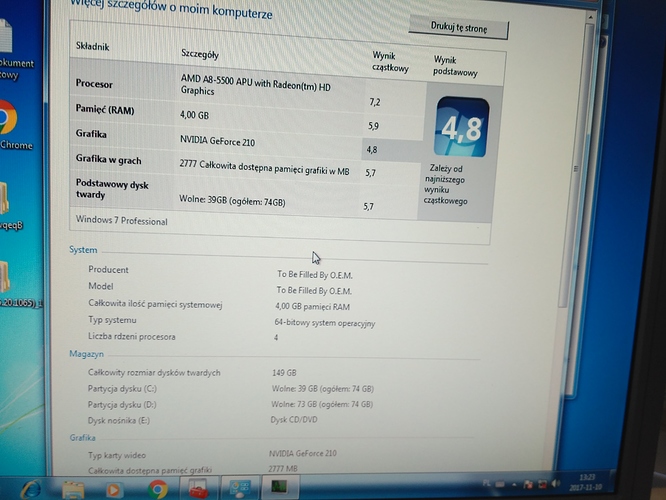Switch to the Control Panel taskbar window
The image size is (666, 500).
click(x=240, y=488)
